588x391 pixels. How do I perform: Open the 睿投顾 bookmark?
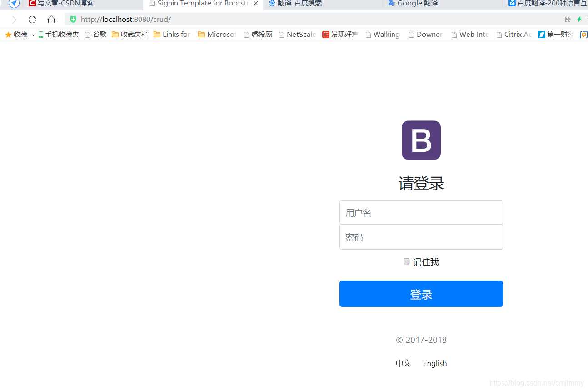[258, 35]
